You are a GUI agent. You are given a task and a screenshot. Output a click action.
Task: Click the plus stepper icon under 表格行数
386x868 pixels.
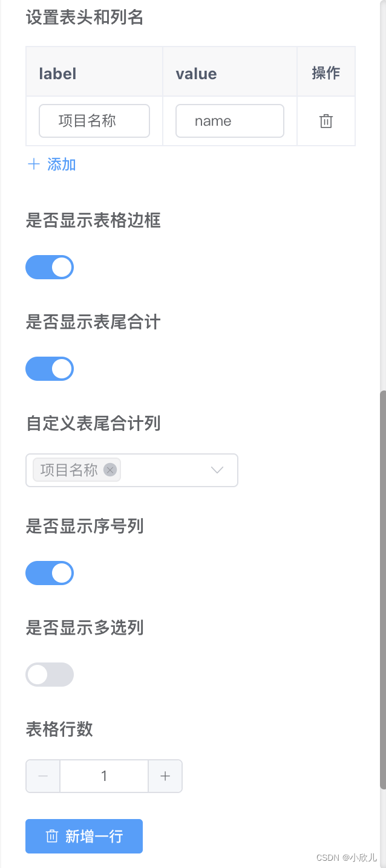pyautogui.click(x=165, y=776)
